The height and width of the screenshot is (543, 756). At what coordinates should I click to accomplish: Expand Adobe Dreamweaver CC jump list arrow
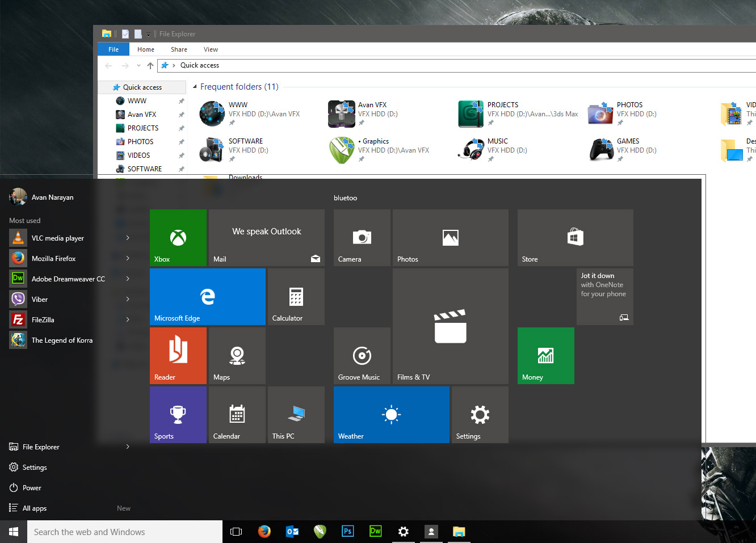pyautogui.click(x=128, y=279)
